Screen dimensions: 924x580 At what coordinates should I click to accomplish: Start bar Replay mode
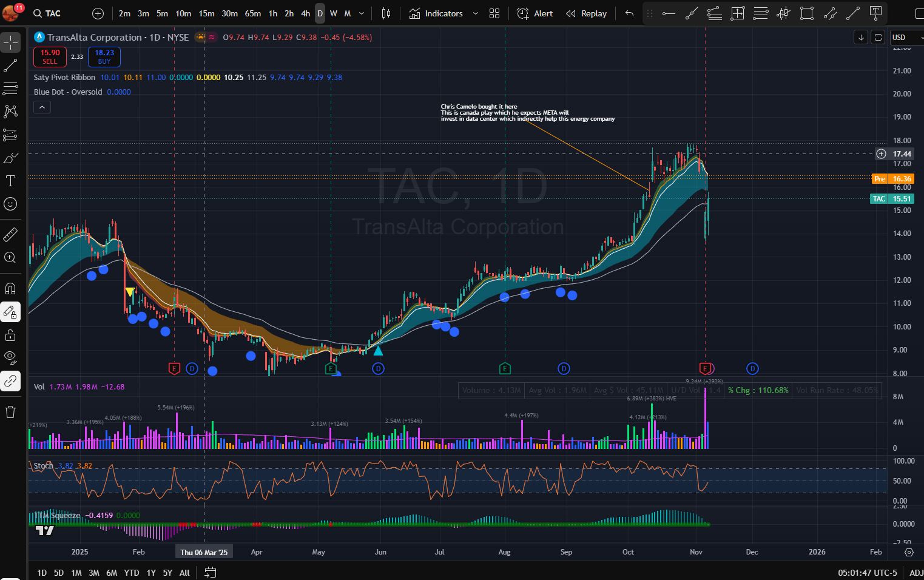pos(586,13)
